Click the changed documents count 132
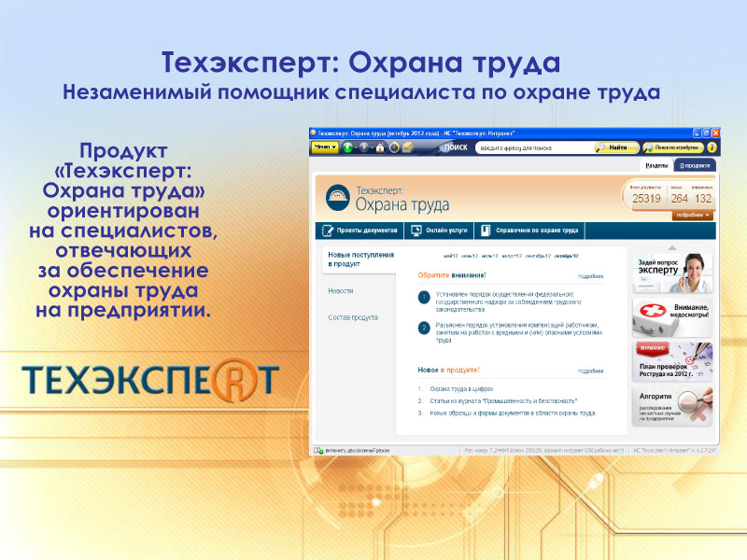 [703, 199]
